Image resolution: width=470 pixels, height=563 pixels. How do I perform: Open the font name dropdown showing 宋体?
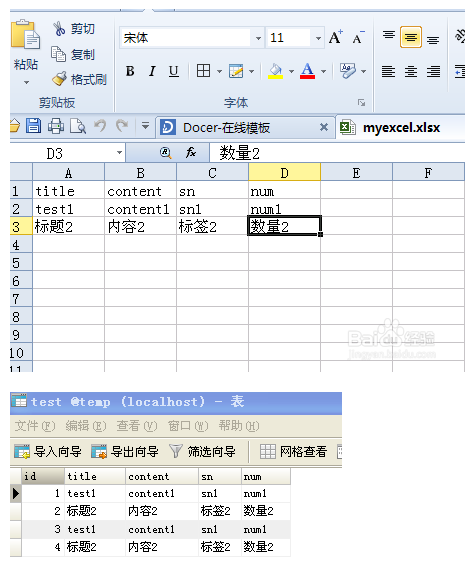[258, 38]
